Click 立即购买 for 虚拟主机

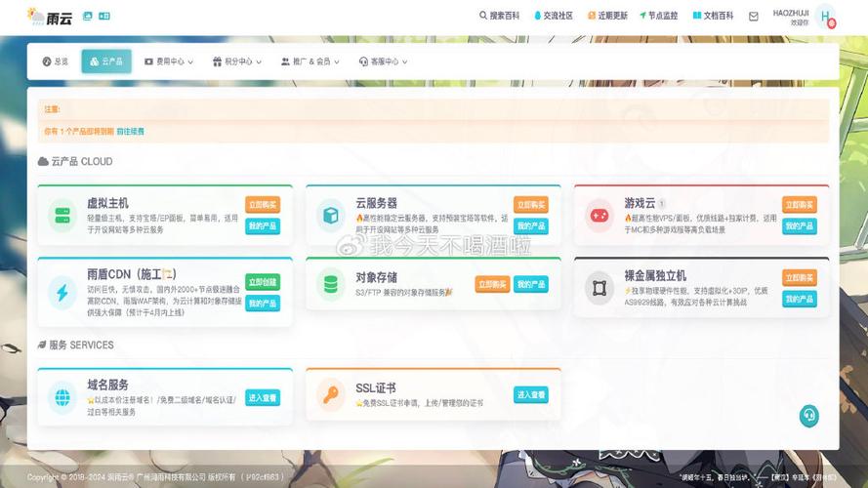point(263,205)
